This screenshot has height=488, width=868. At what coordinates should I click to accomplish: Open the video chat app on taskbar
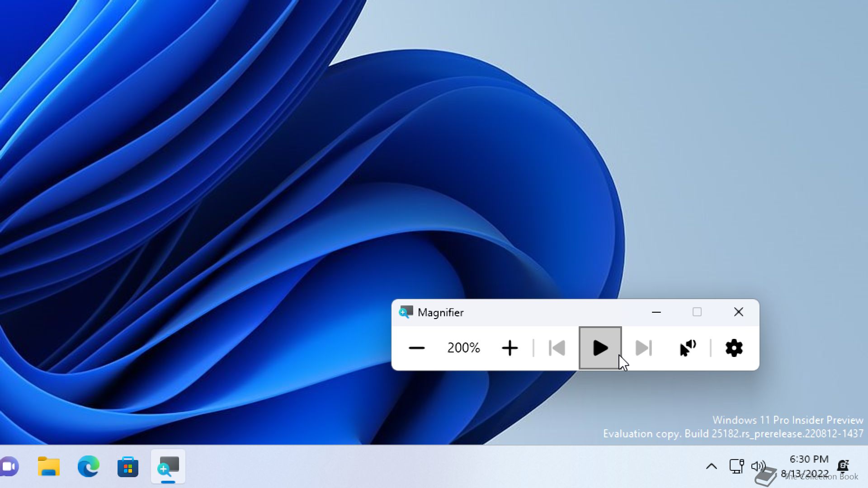pos(9,466)
